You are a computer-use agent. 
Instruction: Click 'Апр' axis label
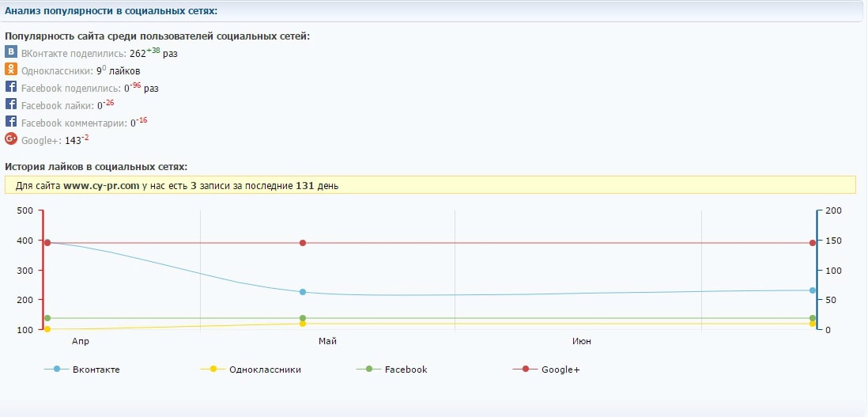pos(81,341)
